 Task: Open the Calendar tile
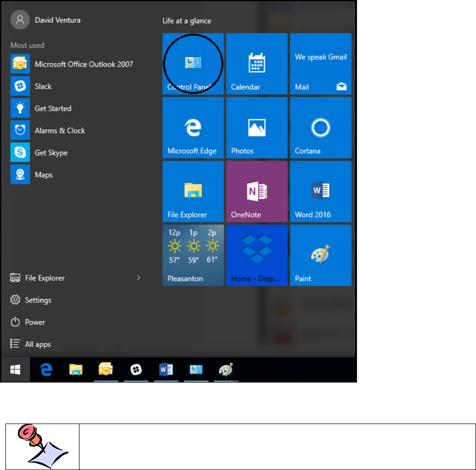pyautogui.click(x=257, y=64)
